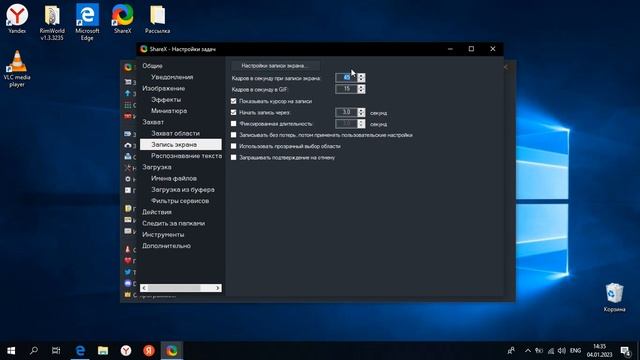Open Изображение settings section
The image size is (640, 360).
163,88
